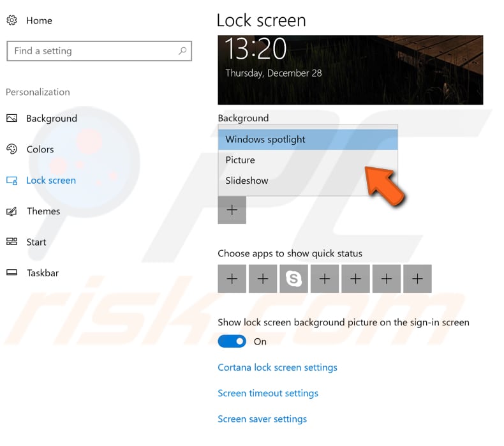This screenshot has height=446, width=504.
Task: Click the Skype quick status app icon
Action: click(x=293, y=278)
